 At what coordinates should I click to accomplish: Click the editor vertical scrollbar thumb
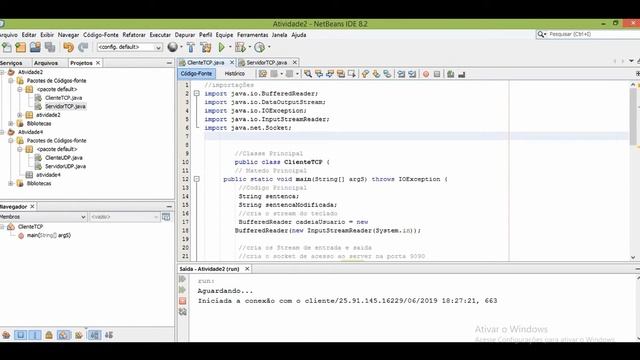coord(633,116)
